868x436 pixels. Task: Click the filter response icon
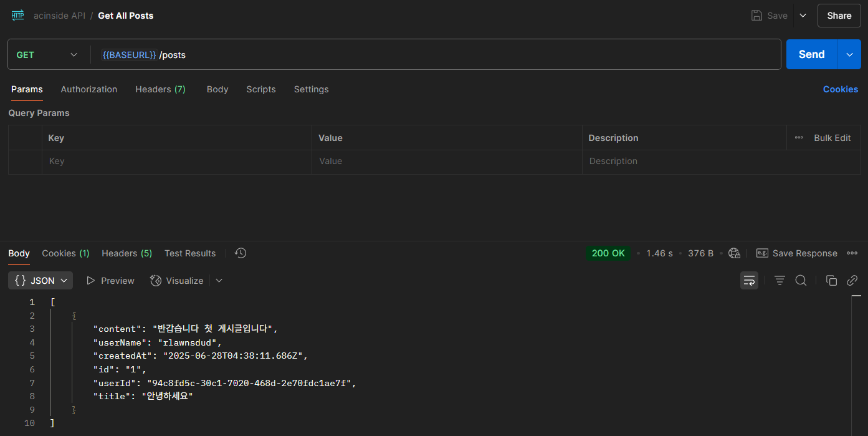pos(780,281)
